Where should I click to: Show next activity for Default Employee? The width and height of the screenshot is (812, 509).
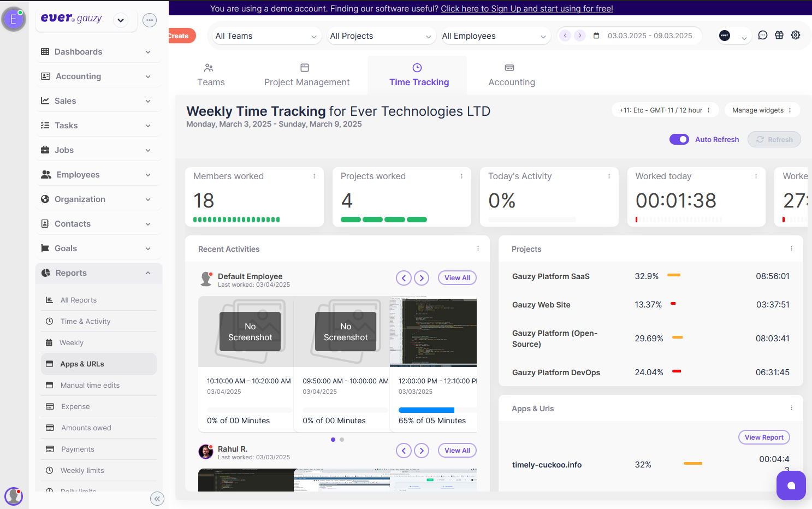422,278
